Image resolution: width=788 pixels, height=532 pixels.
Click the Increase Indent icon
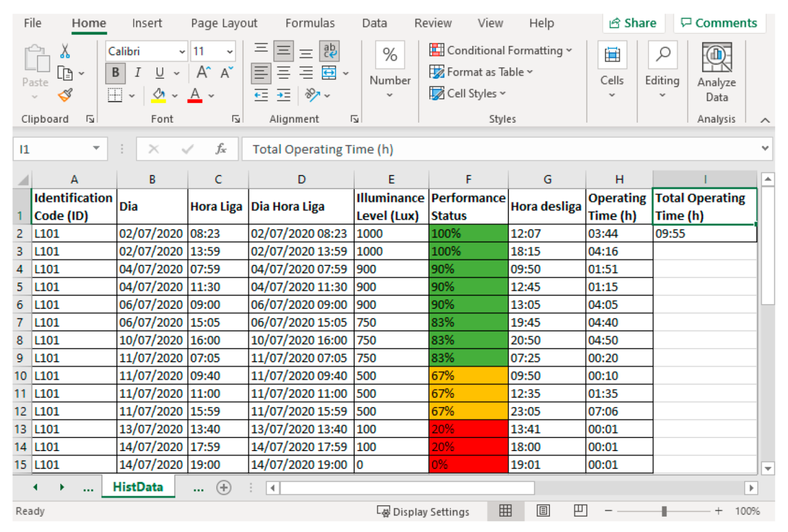tap(283, 95)
